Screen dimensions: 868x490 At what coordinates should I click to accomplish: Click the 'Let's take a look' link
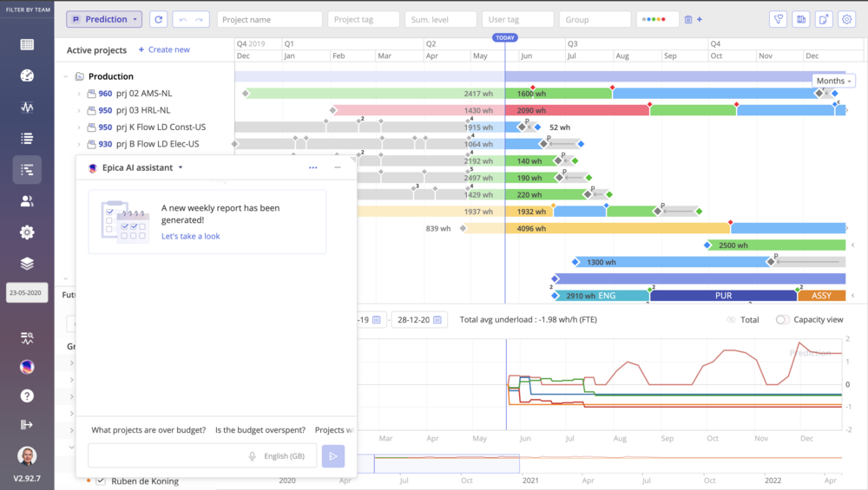coord(190,236)
